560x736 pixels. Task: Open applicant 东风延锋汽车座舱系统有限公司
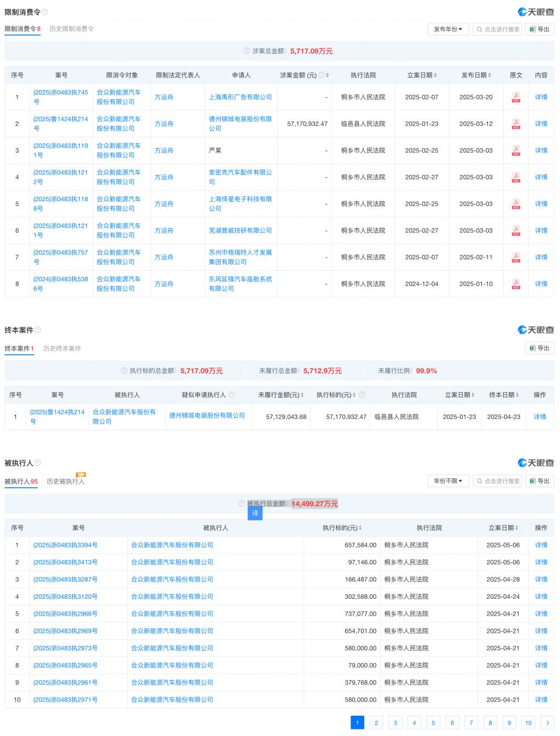pos(240,284)
